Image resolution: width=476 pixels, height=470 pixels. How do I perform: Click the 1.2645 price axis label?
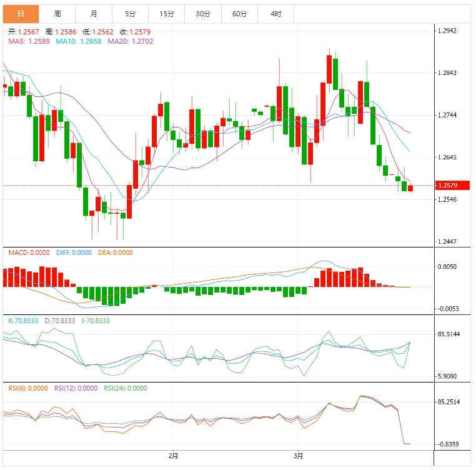pos(447,157)
